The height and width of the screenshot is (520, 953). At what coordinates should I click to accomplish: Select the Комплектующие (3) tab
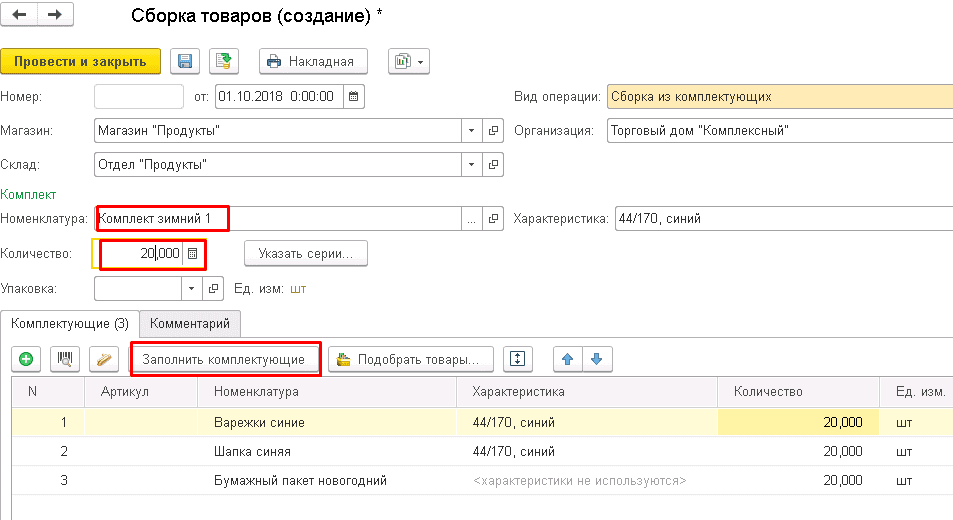click(x=70, y=323)
